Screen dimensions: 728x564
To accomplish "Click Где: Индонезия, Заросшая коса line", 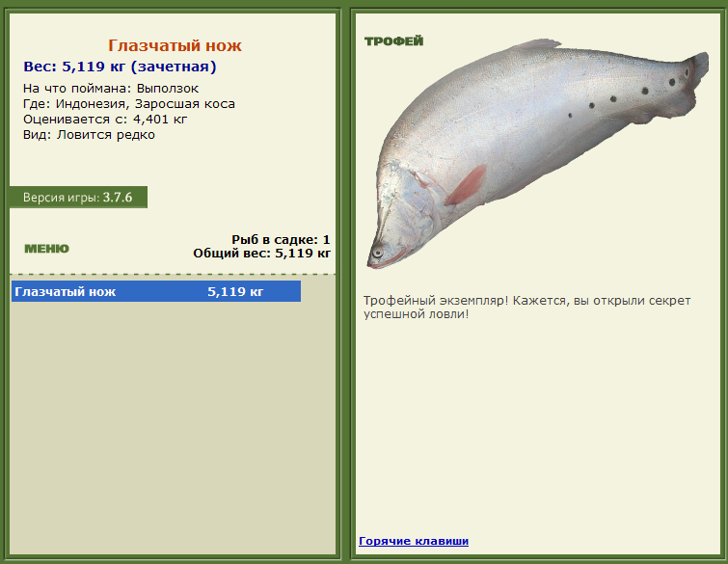I will click(x=129, y=103).
